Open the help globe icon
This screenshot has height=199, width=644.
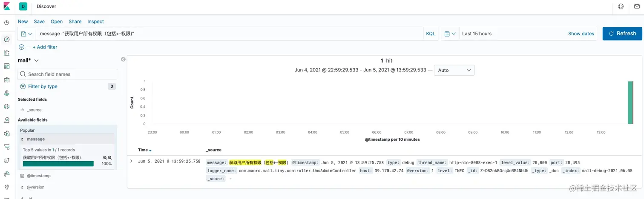(621, 6)
